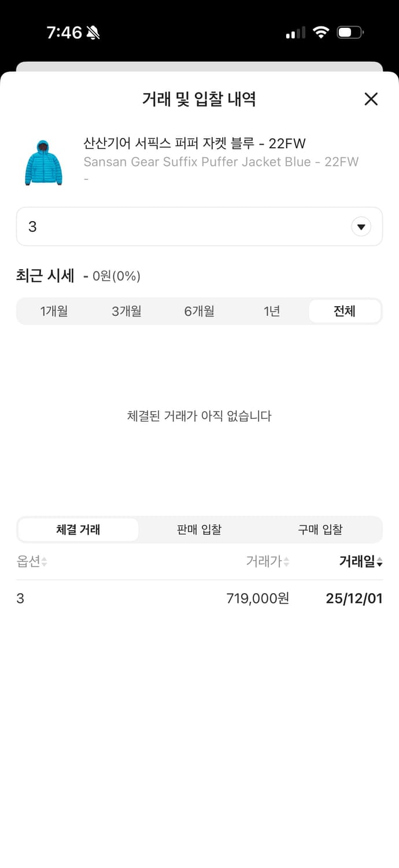Image resolution: width=399 pixels, height=868 pixels.
Task: Switch to the 판매 입찰 tab
Action: (199, 529)
